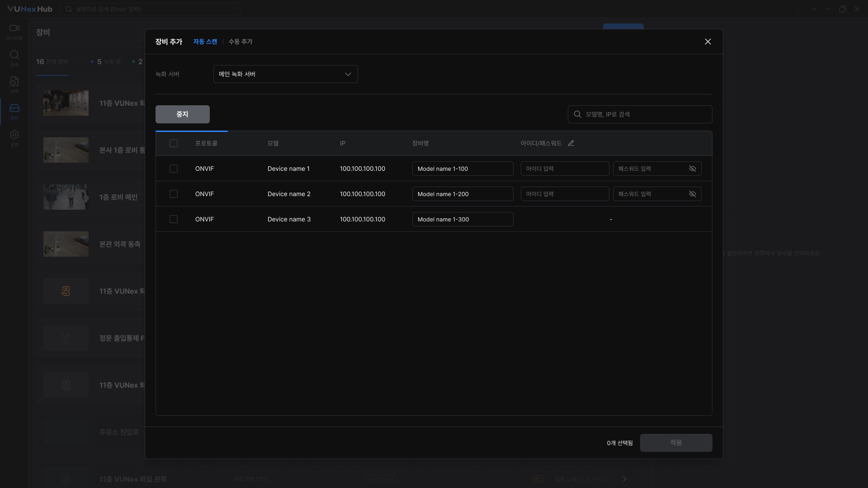Click 아이디 입력 field for Device name 1

point(565,169)
